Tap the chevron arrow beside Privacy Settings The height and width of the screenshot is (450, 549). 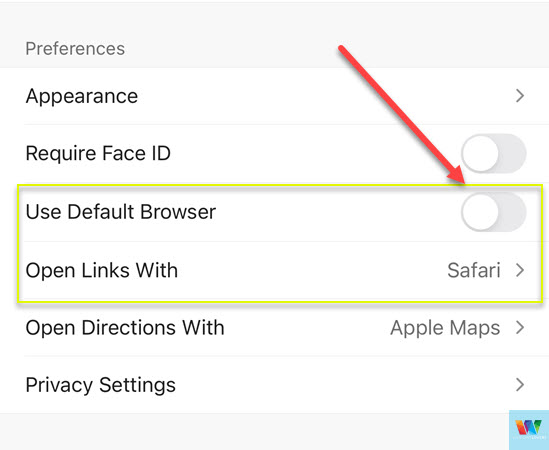520,385
